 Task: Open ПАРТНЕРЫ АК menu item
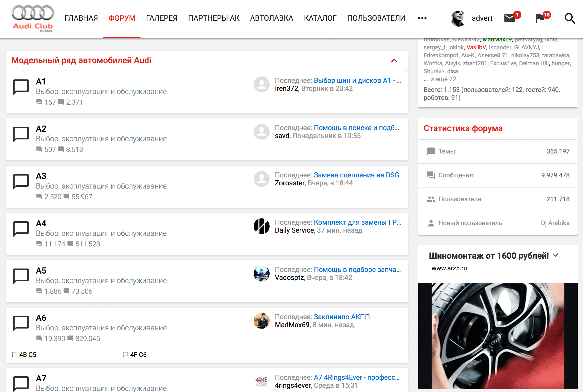click(x=214, y=18)
